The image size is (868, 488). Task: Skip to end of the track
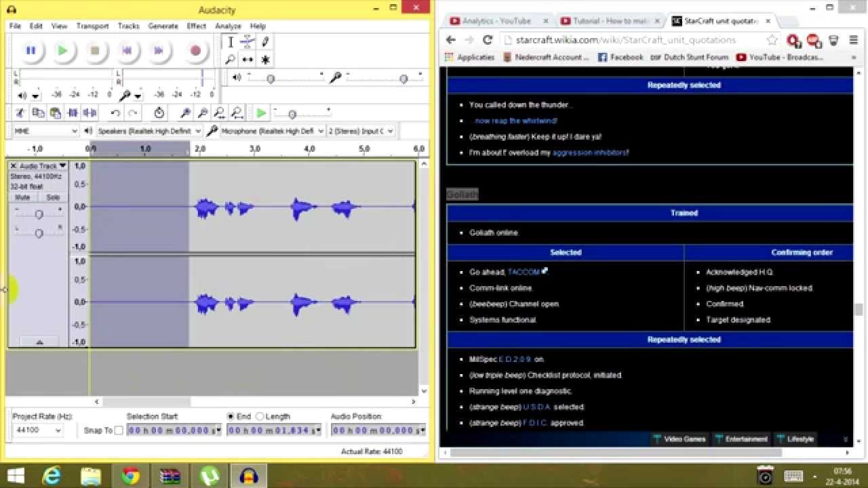click(x=159, y=50)
